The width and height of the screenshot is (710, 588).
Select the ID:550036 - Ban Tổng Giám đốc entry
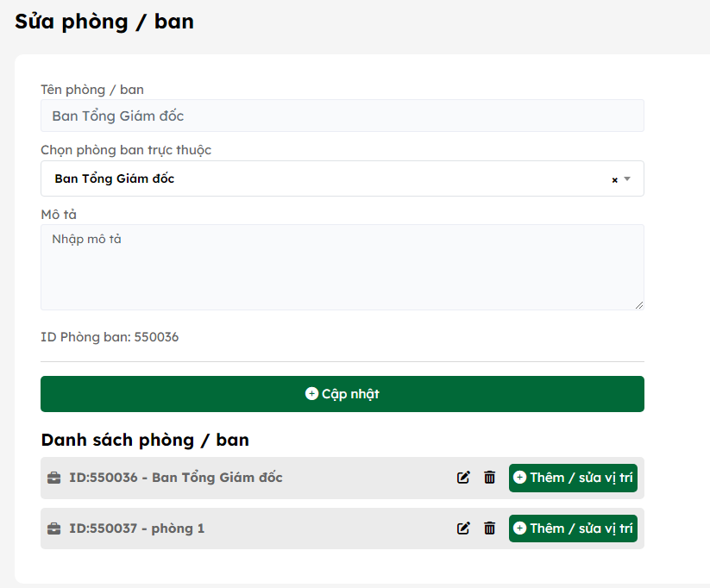175,478
